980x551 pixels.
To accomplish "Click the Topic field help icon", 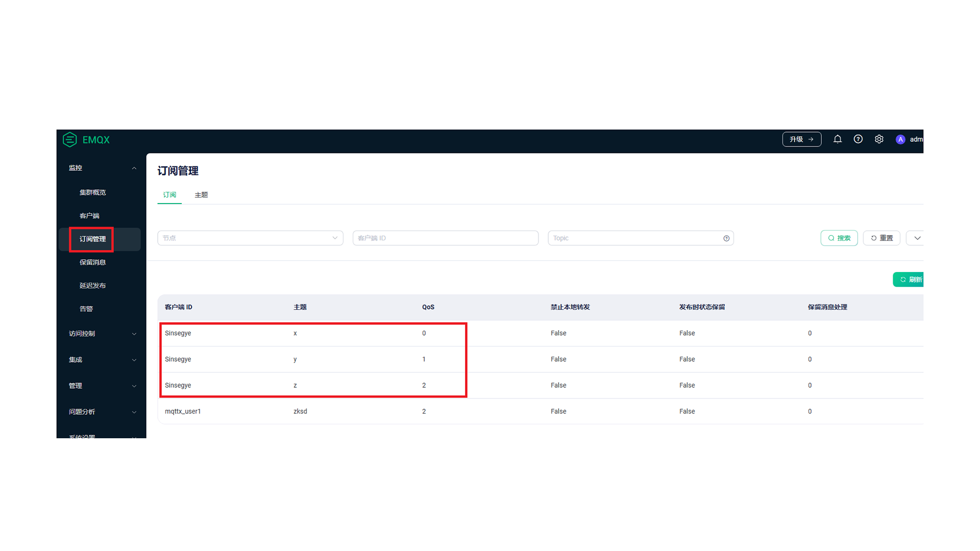I will [x=726, y=238].
